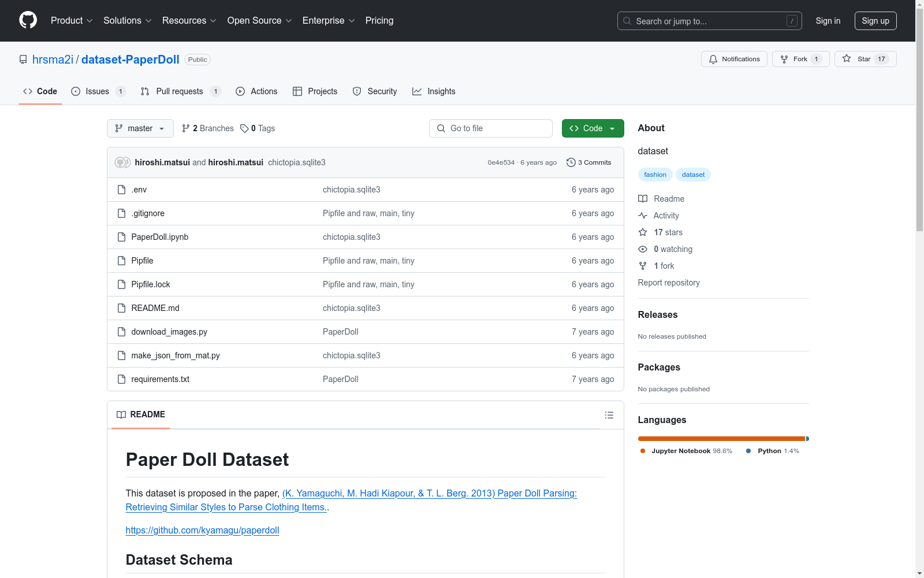Click the Python language legend

773,451
